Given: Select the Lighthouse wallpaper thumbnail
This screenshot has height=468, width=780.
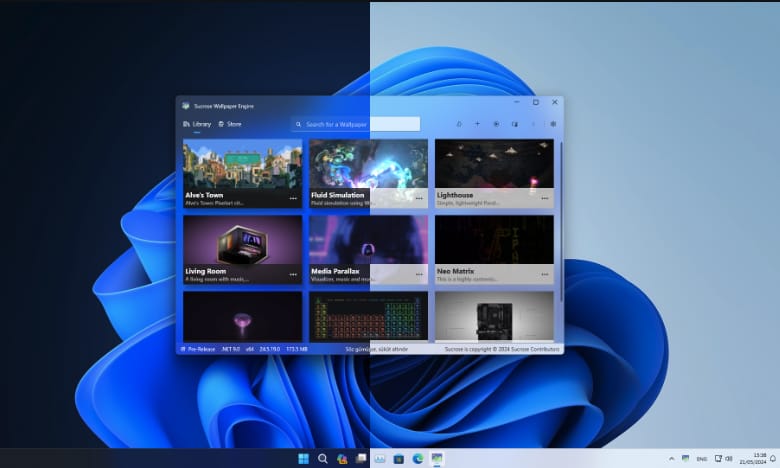Looking at the screenshot, I should coord(494,164).
